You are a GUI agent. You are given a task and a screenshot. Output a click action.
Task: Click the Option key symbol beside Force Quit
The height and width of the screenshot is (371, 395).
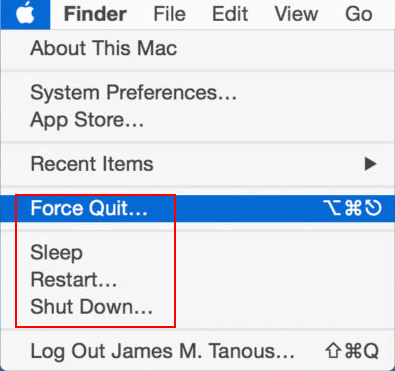click(333, 208)
